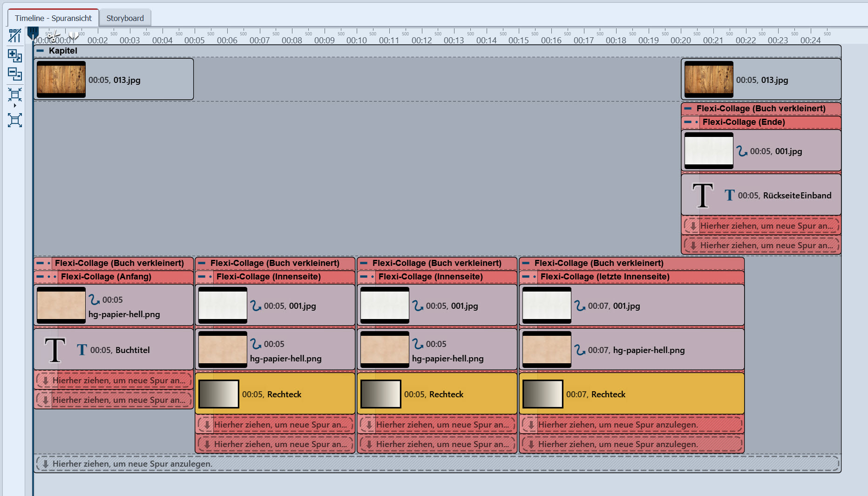
Task: Select the large T thumbnail of Buchtitel
Action: click(x=55, y=350)
